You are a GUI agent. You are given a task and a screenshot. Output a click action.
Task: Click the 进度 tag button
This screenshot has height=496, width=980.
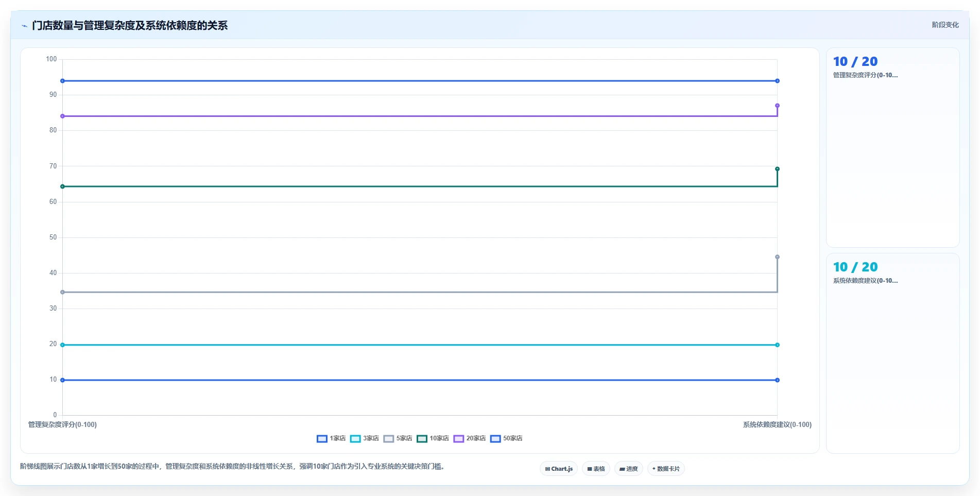(628, 469)
